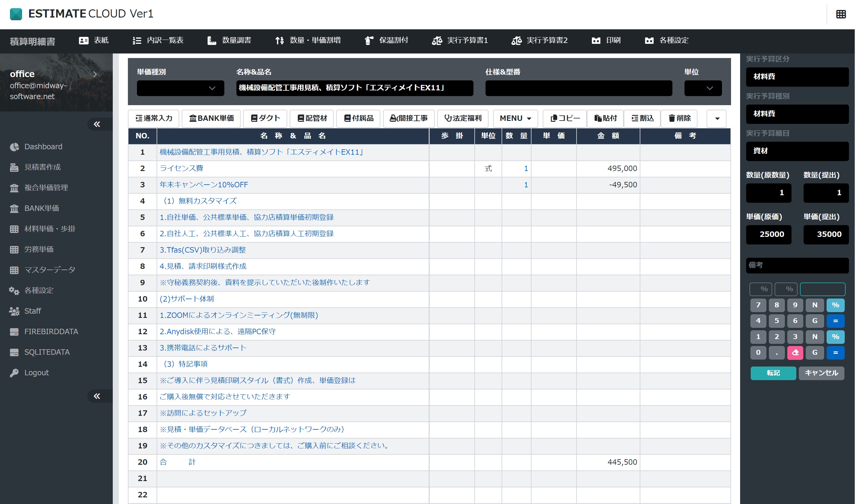Open 実行予算書2 budget sheet
The image size is (855, 504).
539,40
